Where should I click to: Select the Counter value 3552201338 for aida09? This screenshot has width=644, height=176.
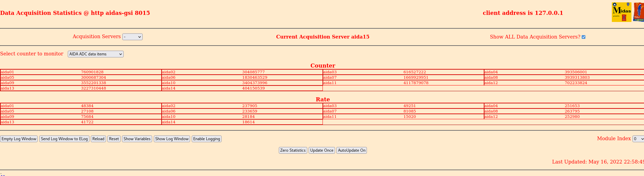coord(94,83)
